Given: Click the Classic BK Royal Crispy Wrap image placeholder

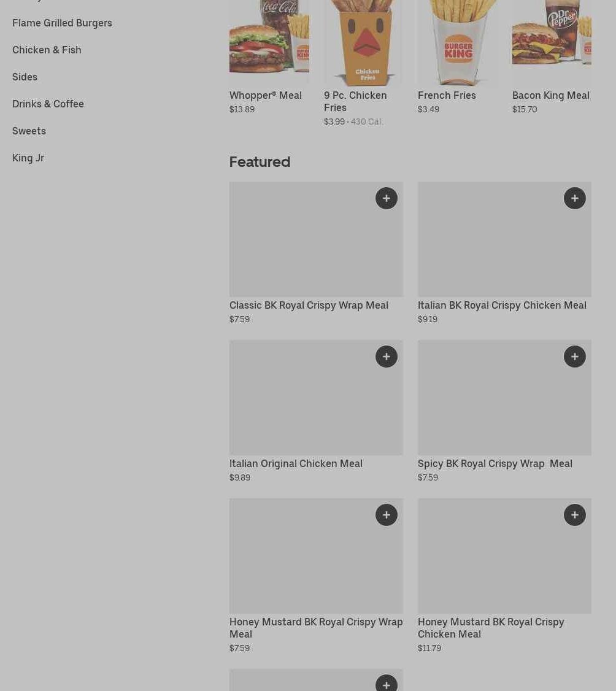Looking at the screenshot, I should (316, 239).
